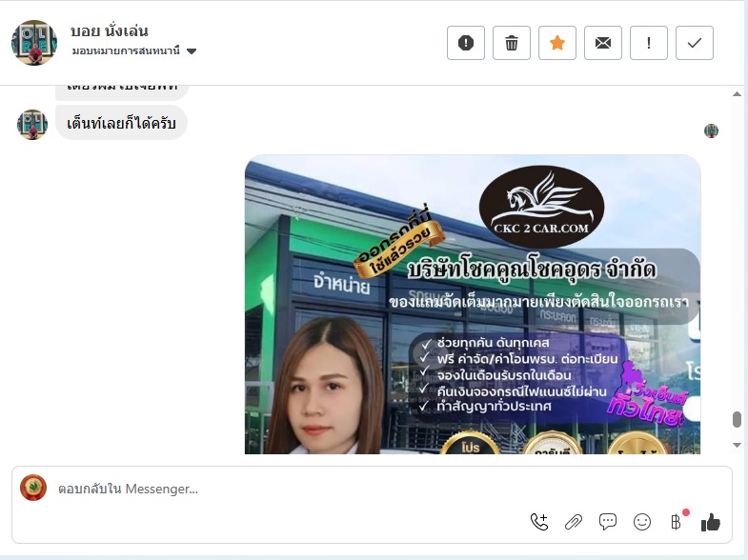Open the sent CKC 2 CAR promotional image
The width and height of the screenshot is (748, 560).
473,304
